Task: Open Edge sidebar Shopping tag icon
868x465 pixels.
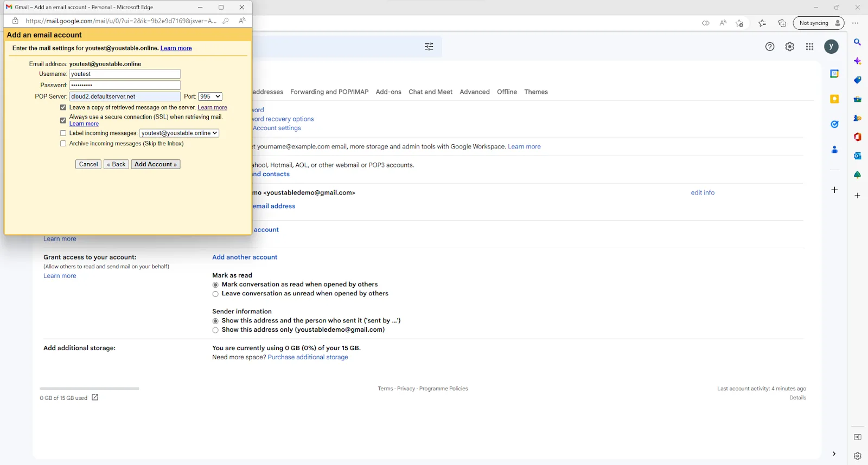Action: [x=858, y=80]
